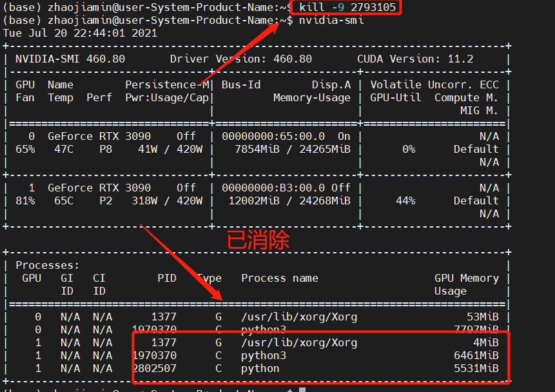Click GPU utilization '44%' value
Viewport: 555px width, 392px height.
(x=405, y=201)
